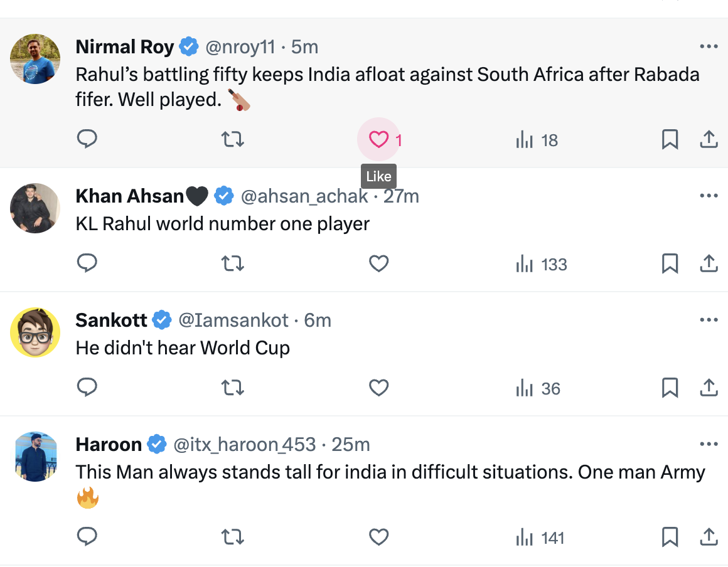Bookmark Nirmal Roy's tweet

pyautogui.click(x=670, y=139)
